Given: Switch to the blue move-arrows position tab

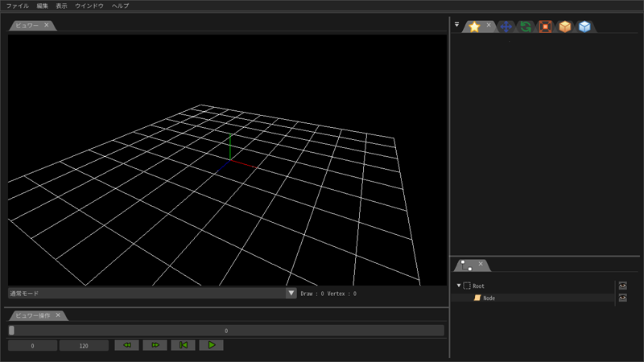Looking at the screenshot, I should coord(506,27).
